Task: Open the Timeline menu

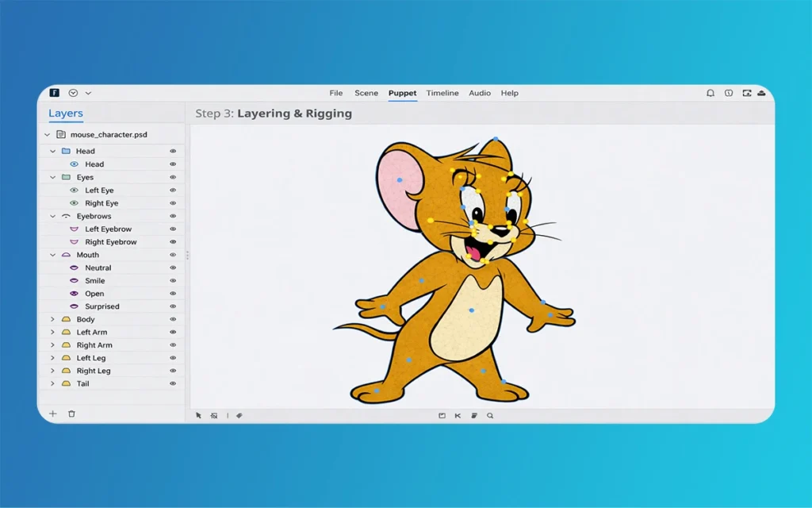Action: click(442, 93)
